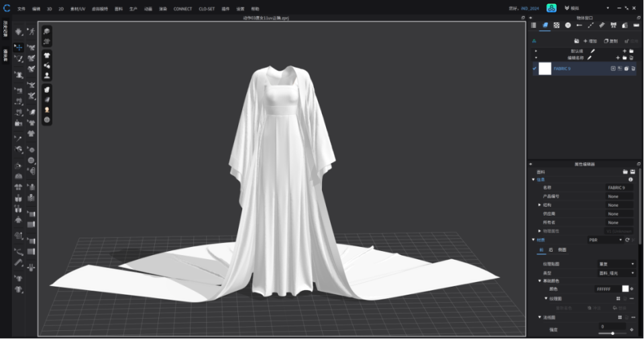Click the 名称 field showing FABRIC 9

(619, 187)
